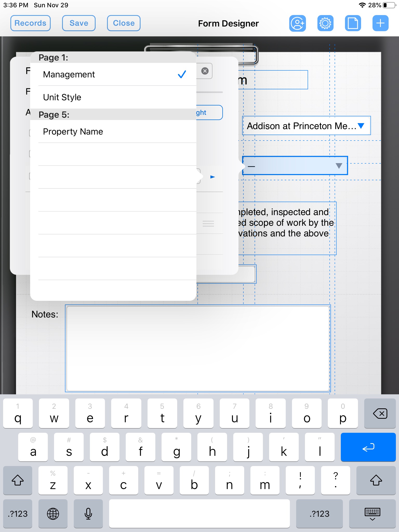Tap the dictation microphone key
Viewport: 399px width, 532px height.
(88, 514)
